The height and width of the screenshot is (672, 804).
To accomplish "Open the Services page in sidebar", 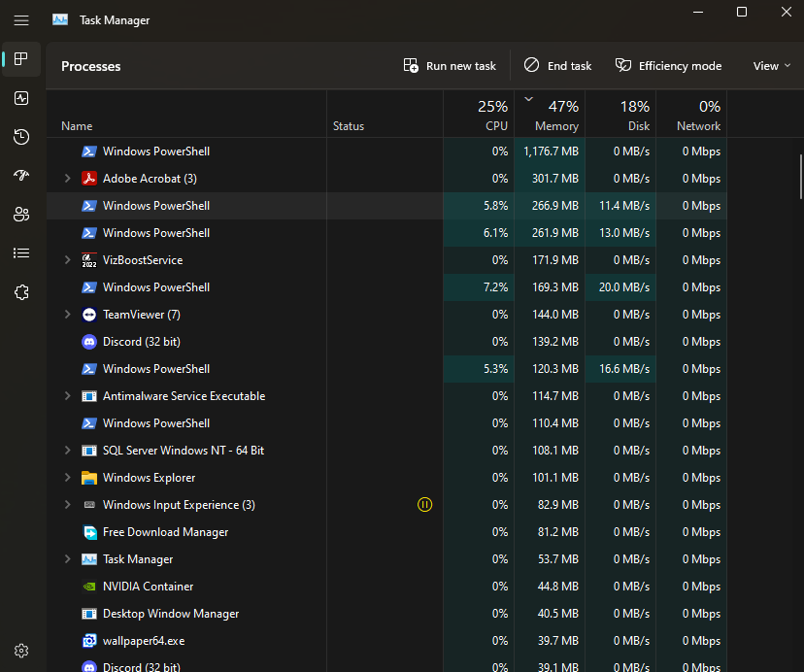I will 21,292.
